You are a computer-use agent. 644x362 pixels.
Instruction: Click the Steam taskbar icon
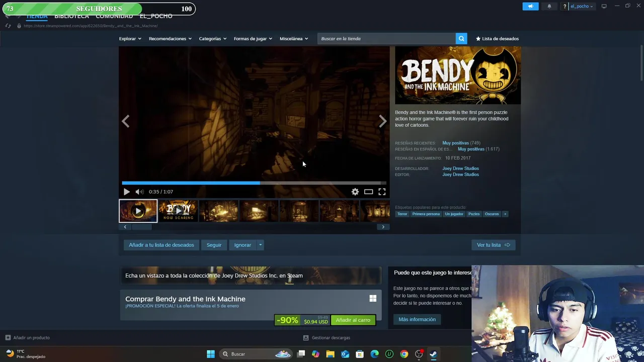point(433,354)
